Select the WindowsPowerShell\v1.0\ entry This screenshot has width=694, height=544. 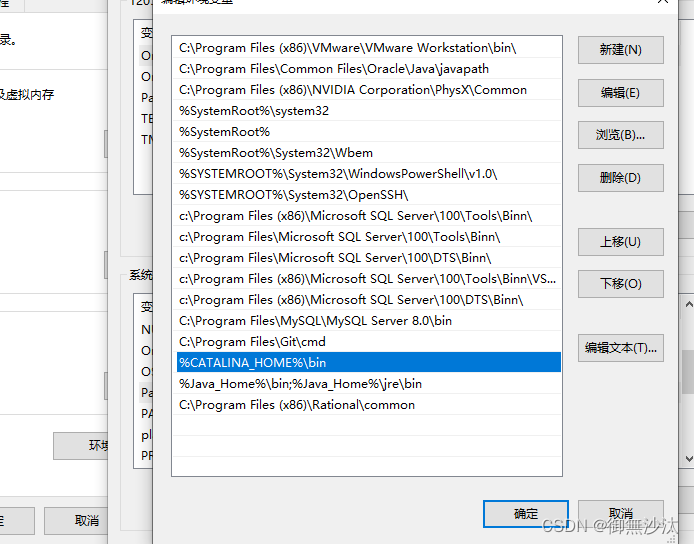(x=368, y=174)
